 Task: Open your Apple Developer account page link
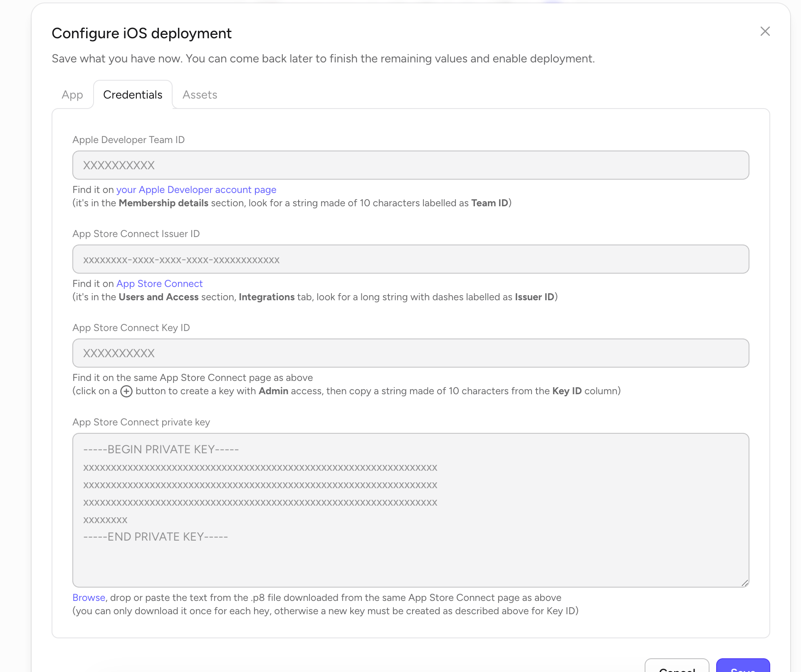click(x=196, y=190)
